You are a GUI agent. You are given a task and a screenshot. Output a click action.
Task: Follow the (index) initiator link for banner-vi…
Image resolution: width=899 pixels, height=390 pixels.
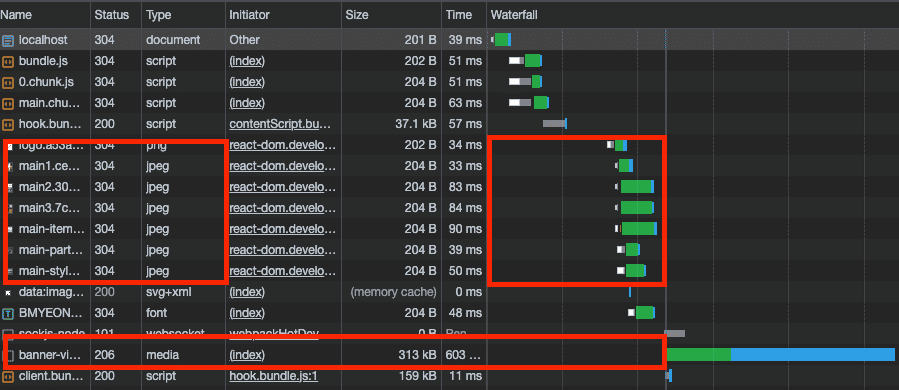(247, 356)
